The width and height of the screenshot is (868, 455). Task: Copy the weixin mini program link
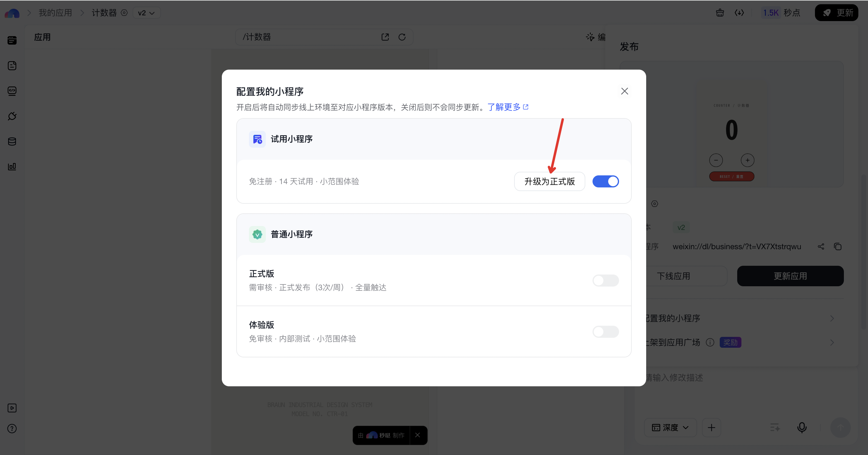838,246
